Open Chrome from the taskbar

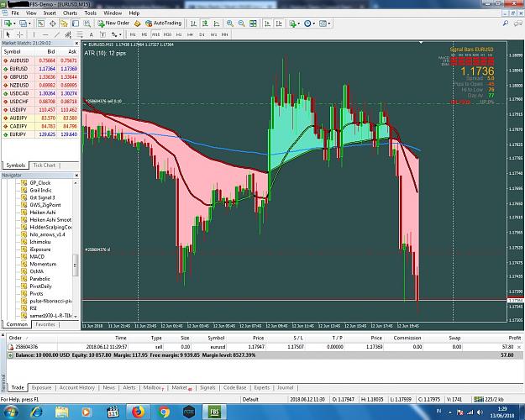click(164, 412)
